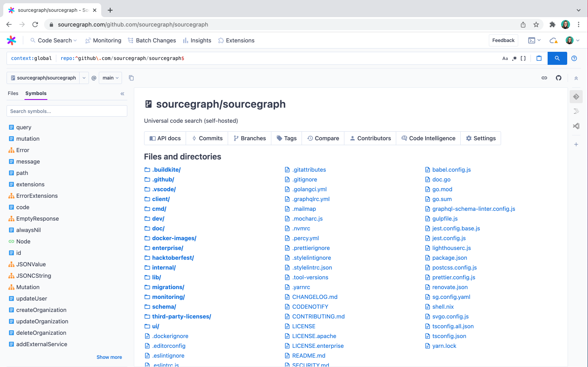
Task: Click the browser reload button
Action: coord(36,24)
